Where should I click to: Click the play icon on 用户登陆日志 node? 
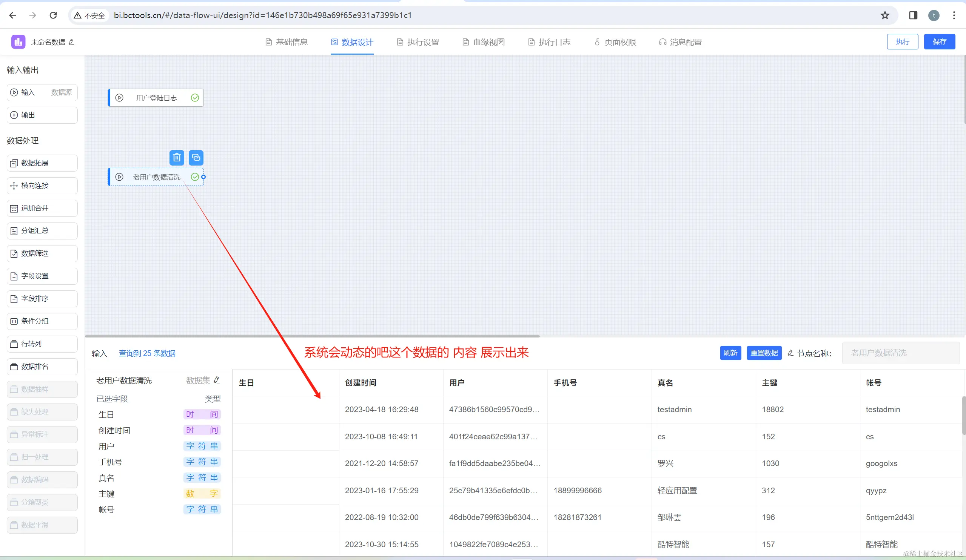(119, 98)
